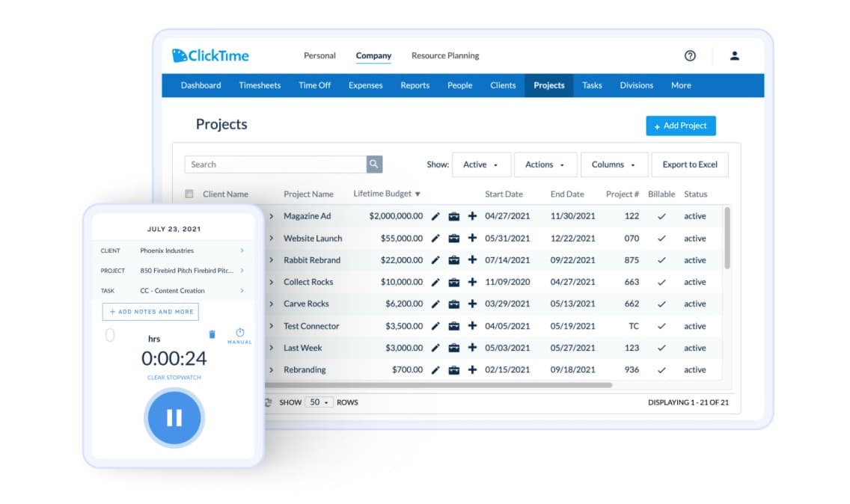Image resolution: width=850 pixels, height=504 pixels.
Task: Switch to the Resource Planning tab
Action: pyautogui.click(x=444, y=55)
